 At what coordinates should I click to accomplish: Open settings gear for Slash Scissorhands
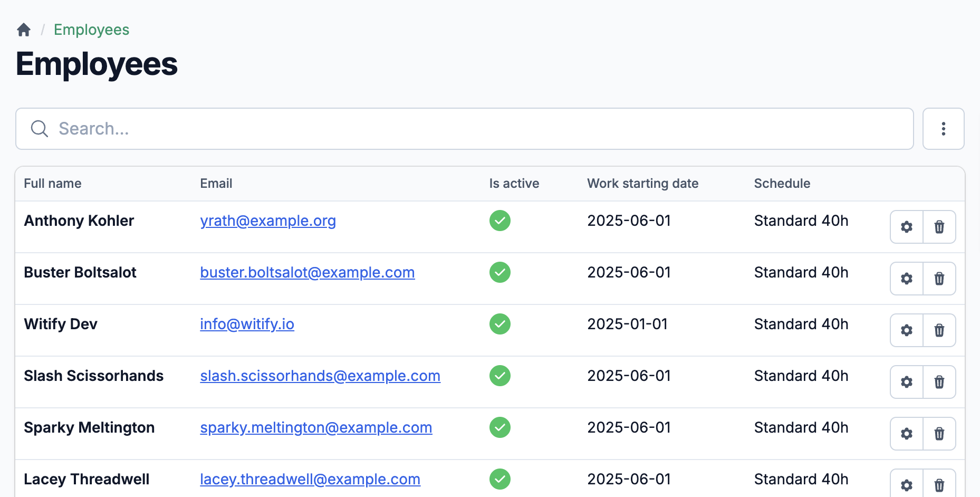click(907, 382)
